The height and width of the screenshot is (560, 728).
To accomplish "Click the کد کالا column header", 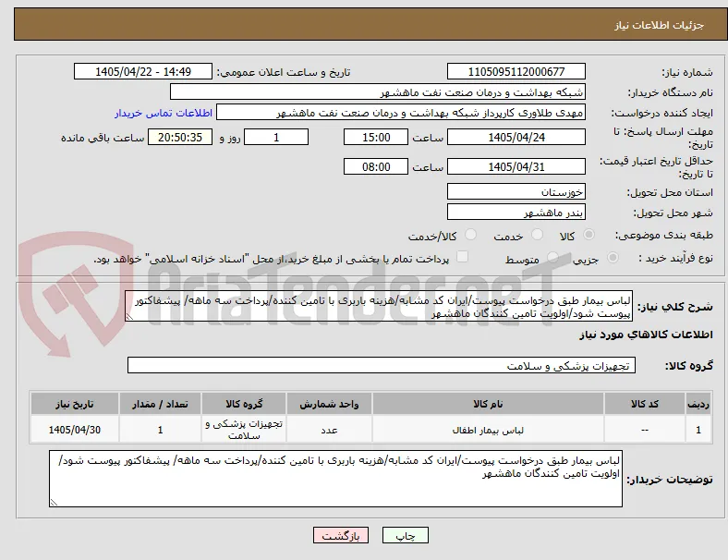I will 645,404.
